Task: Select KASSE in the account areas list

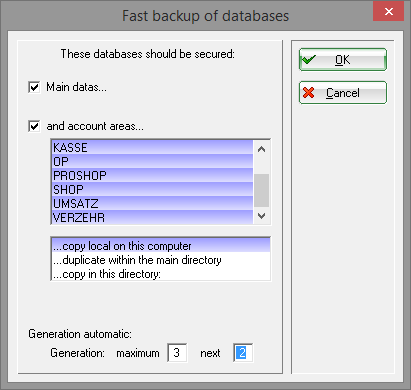Action: (153, 147)
